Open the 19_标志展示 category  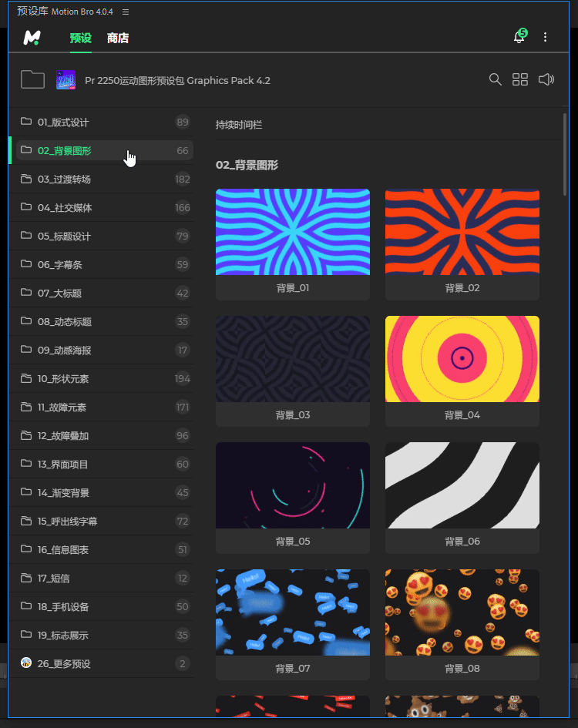[x=105, y=635]
